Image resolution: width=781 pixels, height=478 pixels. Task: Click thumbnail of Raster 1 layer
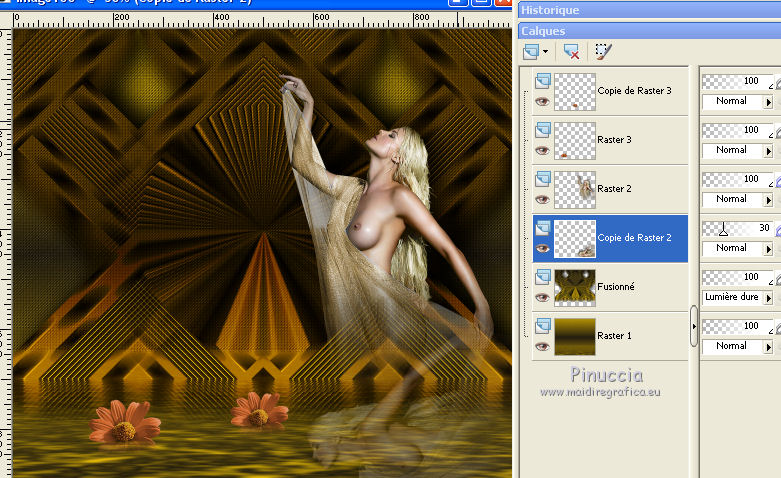point(575,337)
